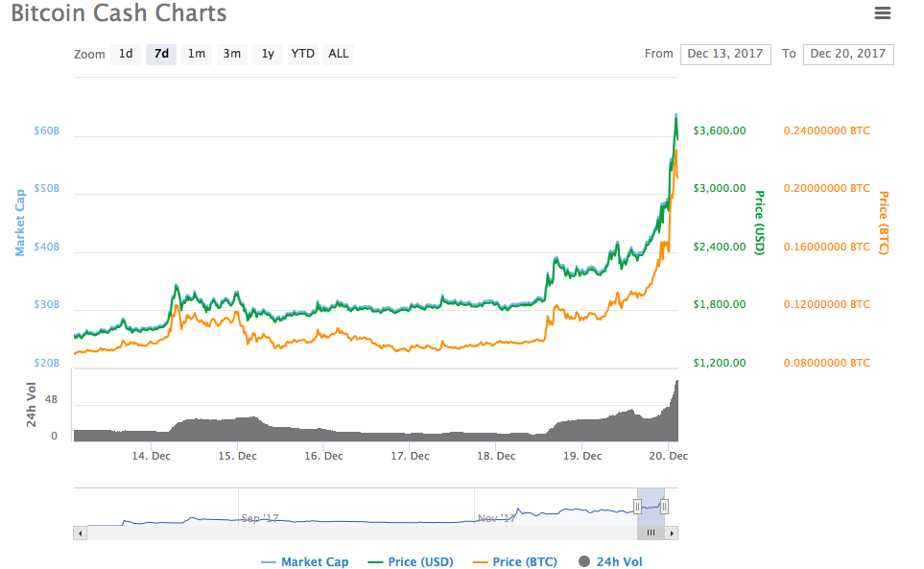Screen dimensions: 924x569
Task: Click the 0.24000000 BTC axis label
Action: [827, 130]
